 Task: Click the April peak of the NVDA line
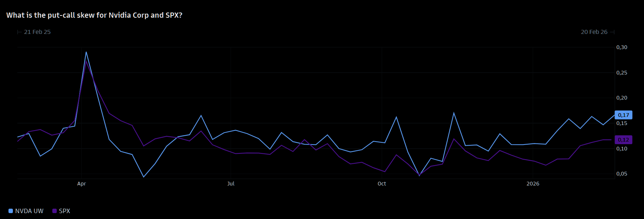pos(86,52)
